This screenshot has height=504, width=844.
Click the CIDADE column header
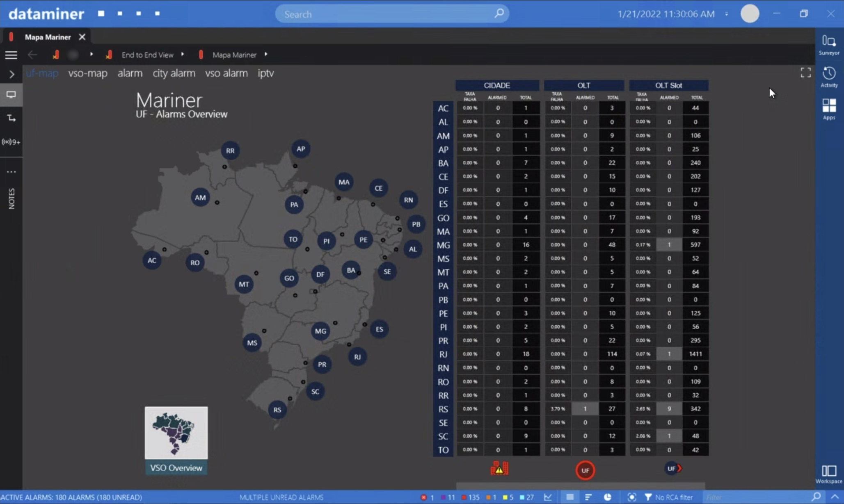click(x=497, y=85)
